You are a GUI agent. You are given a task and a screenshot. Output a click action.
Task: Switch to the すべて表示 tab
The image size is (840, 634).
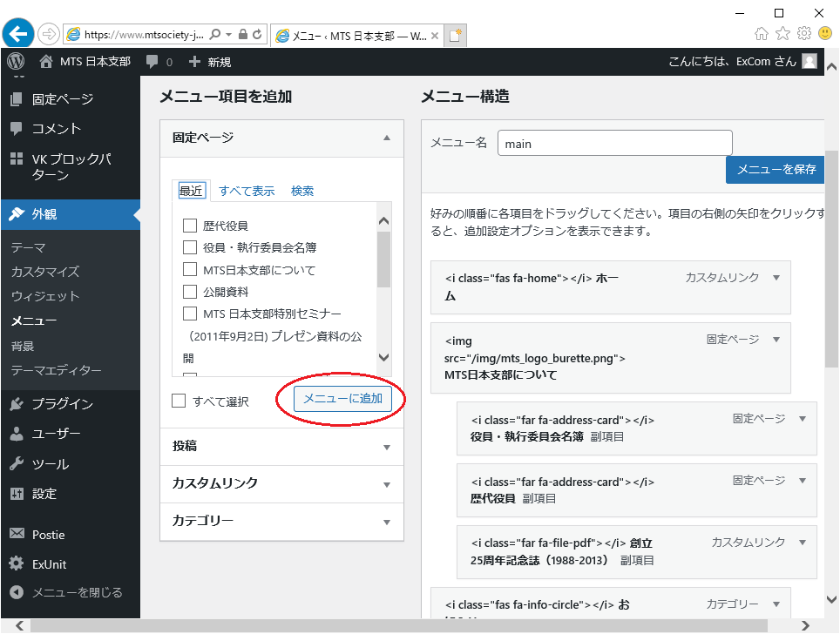(247, 191)
